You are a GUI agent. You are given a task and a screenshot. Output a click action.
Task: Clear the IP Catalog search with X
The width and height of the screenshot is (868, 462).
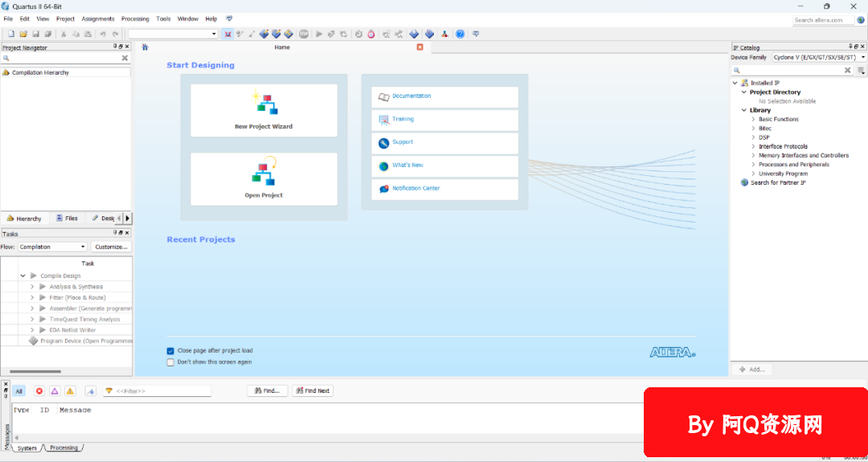click(848, 70)
